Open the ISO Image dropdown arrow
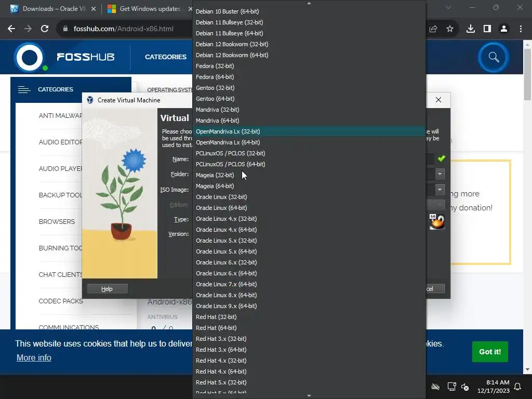The image size is (532, 399). [x=440, y=189]
